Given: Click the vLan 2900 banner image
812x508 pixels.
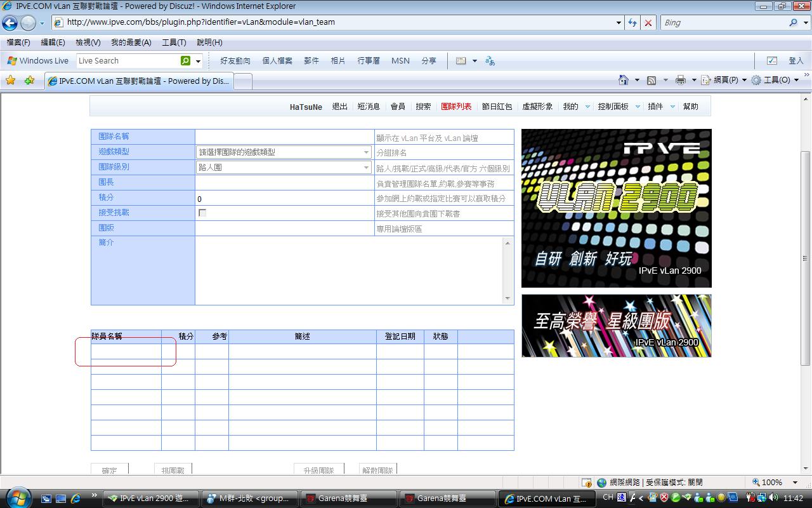Looking at the screenshot, I should tap(616, 208).
